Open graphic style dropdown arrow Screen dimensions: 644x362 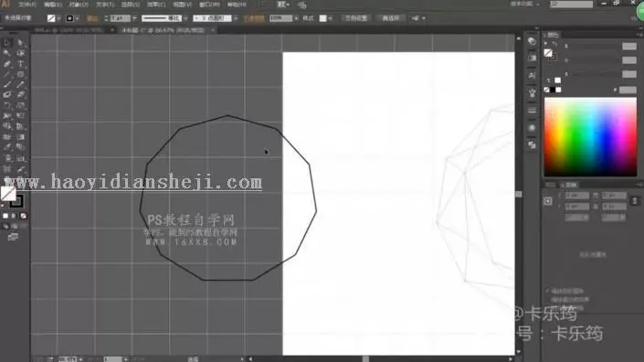click(x=330, y=18)
